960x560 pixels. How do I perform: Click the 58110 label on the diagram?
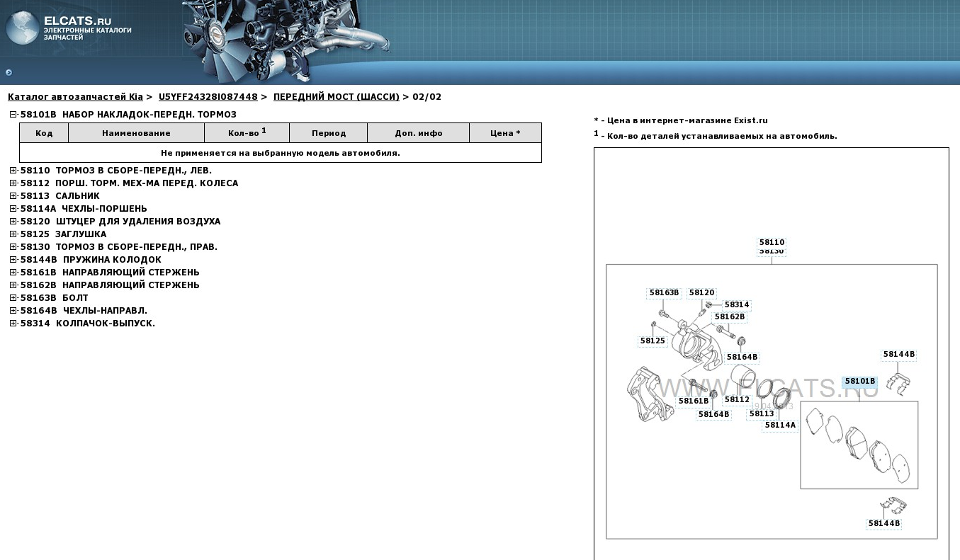click(x=772, y=242)
